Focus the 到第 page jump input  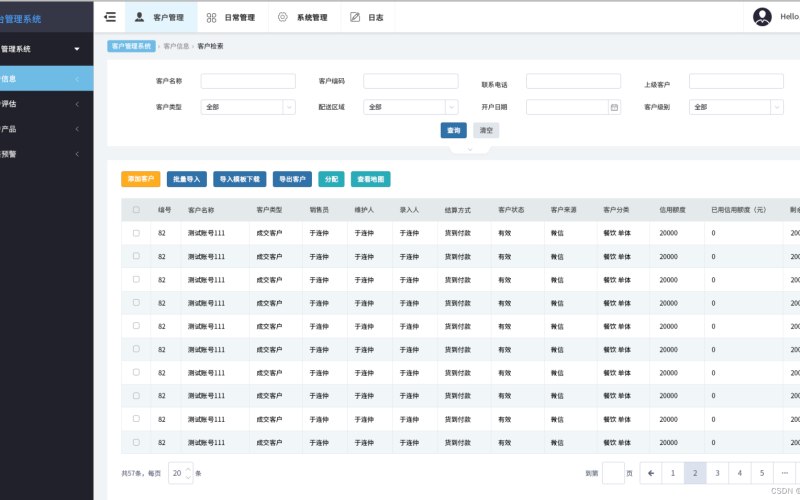tap(613, 473)
